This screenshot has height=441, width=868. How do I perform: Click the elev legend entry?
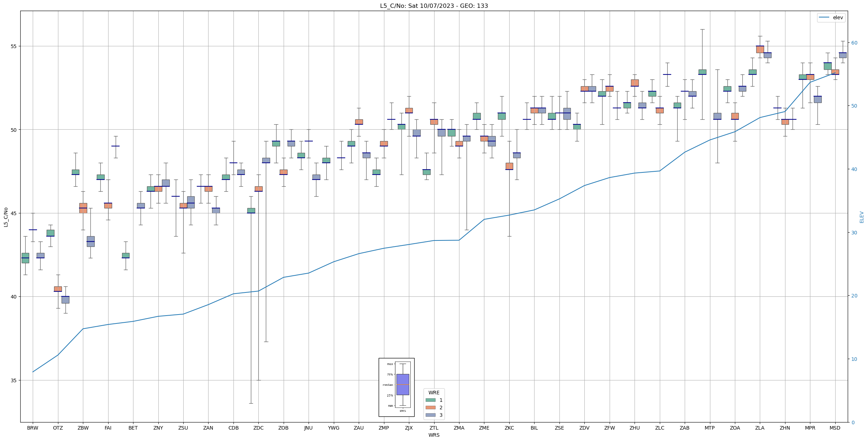click(x=831, y=17)
